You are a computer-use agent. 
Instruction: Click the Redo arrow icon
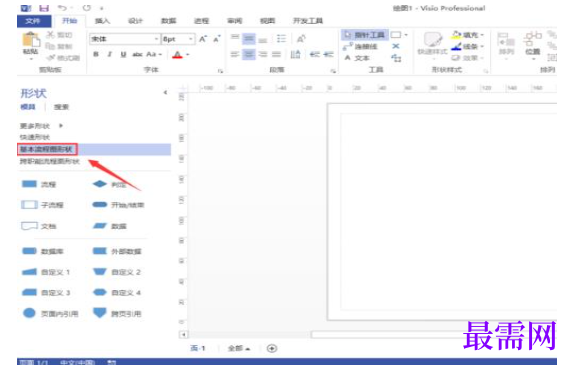(x=87, y=8)
